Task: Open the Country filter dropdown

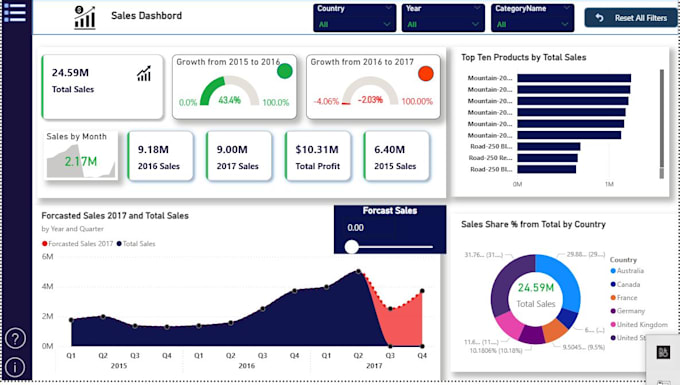Action: click(354, 24)
